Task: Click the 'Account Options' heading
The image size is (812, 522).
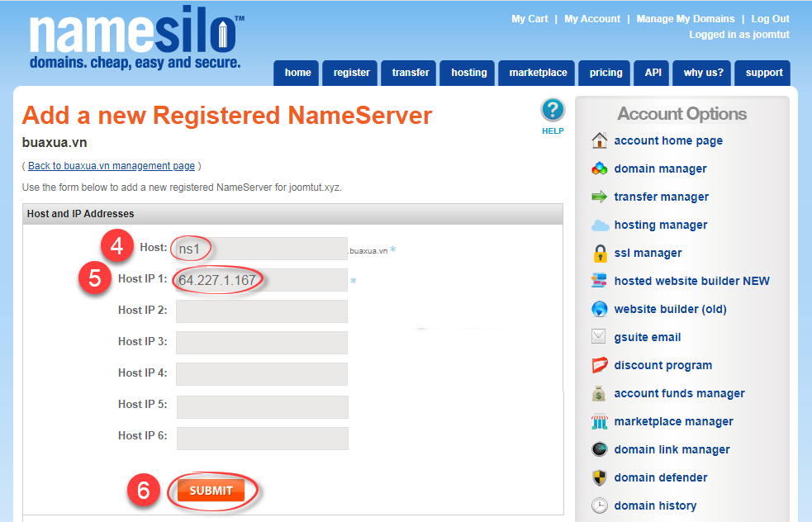Action: point(682,113)
